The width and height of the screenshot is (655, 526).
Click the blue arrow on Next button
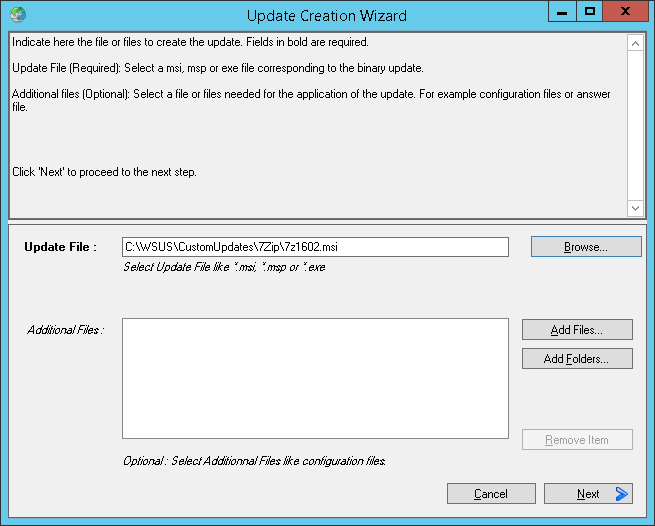622,494
